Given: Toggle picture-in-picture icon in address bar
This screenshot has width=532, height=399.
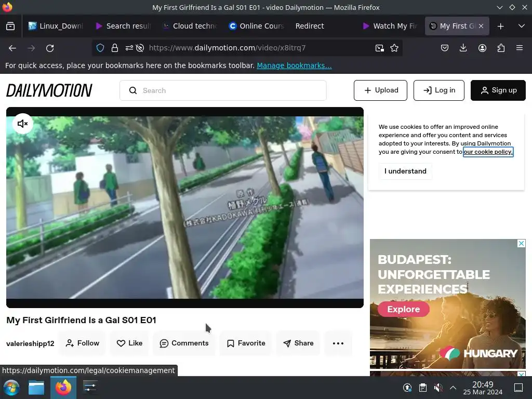Looking at the screenshot, I should pyautogui.click(x=380, y=48).
